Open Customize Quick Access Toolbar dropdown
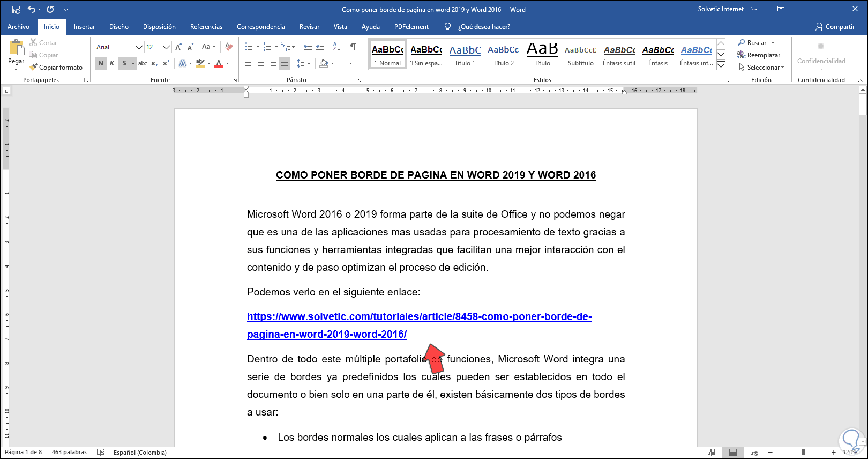Viewport: 868px width, 459px height. [x=66, y=9]
